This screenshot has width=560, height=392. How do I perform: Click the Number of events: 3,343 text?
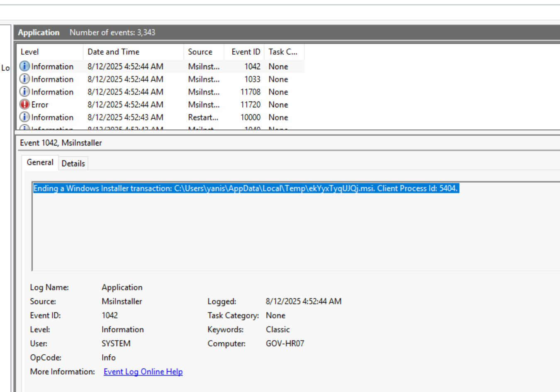tap(112, 32)
